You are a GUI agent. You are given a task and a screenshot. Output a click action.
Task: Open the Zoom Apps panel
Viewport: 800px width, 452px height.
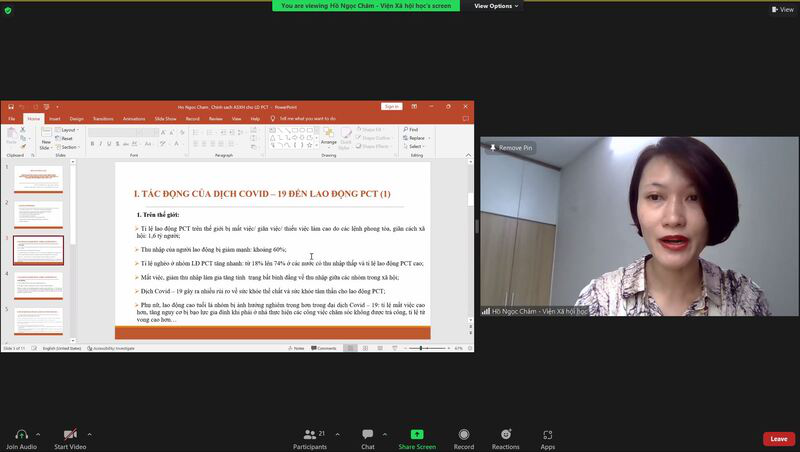548,435
